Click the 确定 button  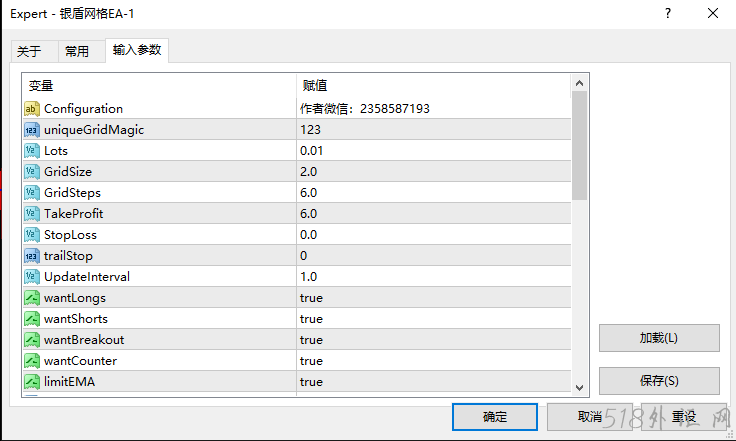click(x=495, y=417)
